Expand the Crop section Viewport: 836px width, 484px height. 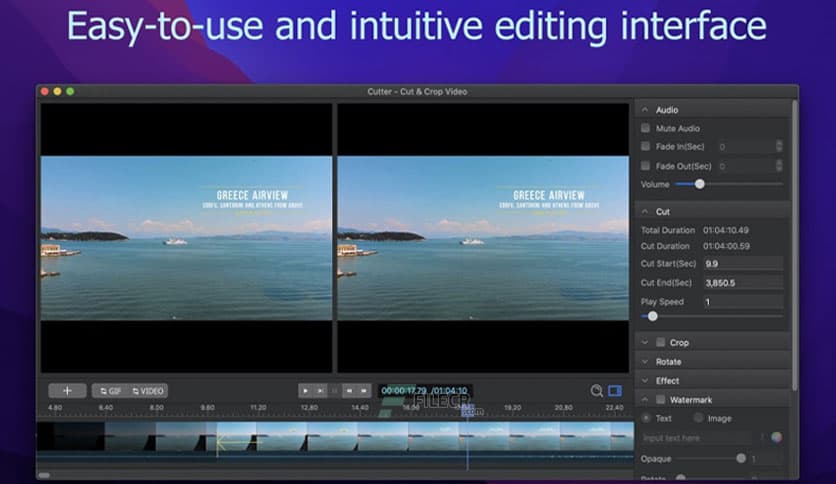pyautogui.click(x=645, y=342)
